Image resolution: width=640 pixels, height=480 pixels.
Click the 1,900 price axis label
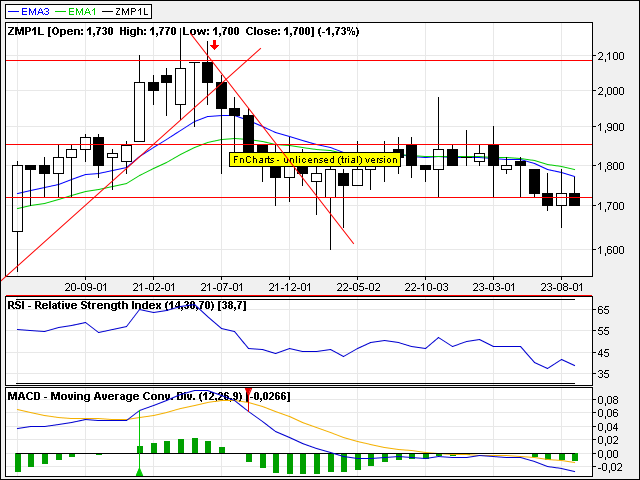tap(611, 127)
